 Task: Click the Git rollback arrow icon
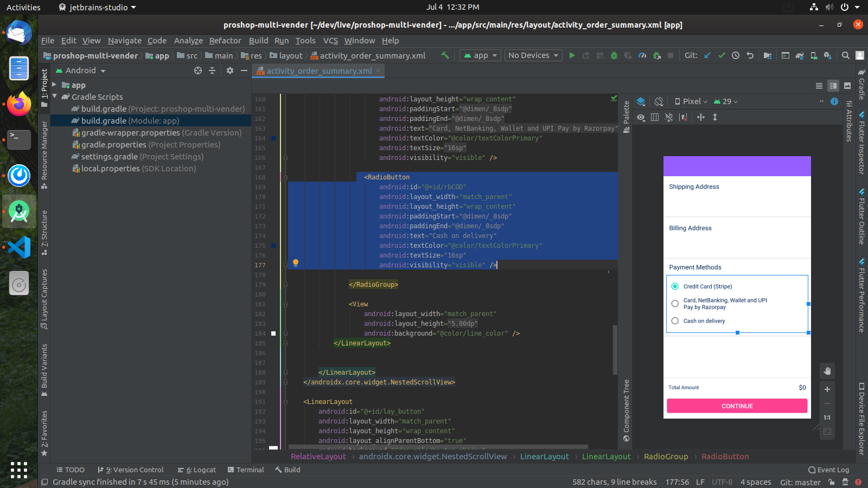tap(750, 55)
